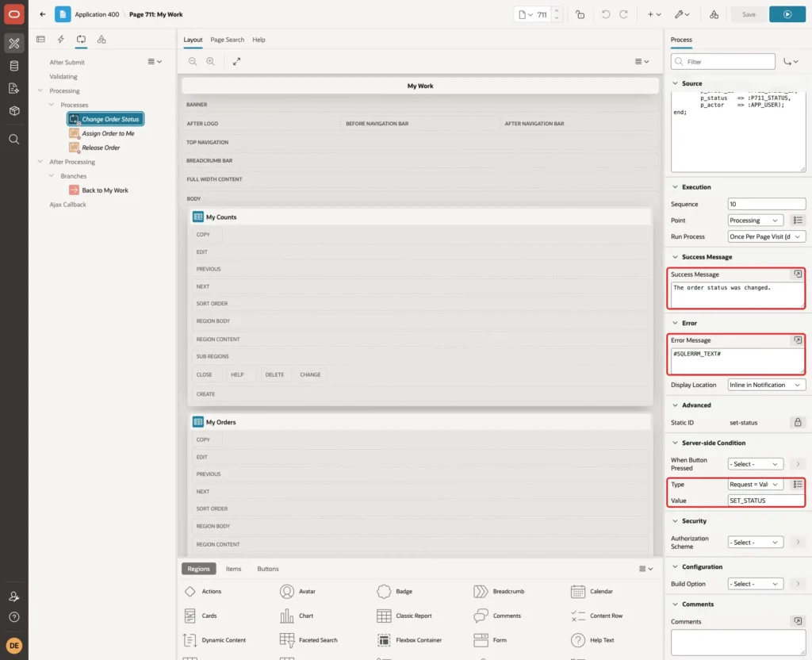Image resolution: width=812 pixels, height=660 pixels.
Task: Open the Help question mark icon
Action: [14, 617]
